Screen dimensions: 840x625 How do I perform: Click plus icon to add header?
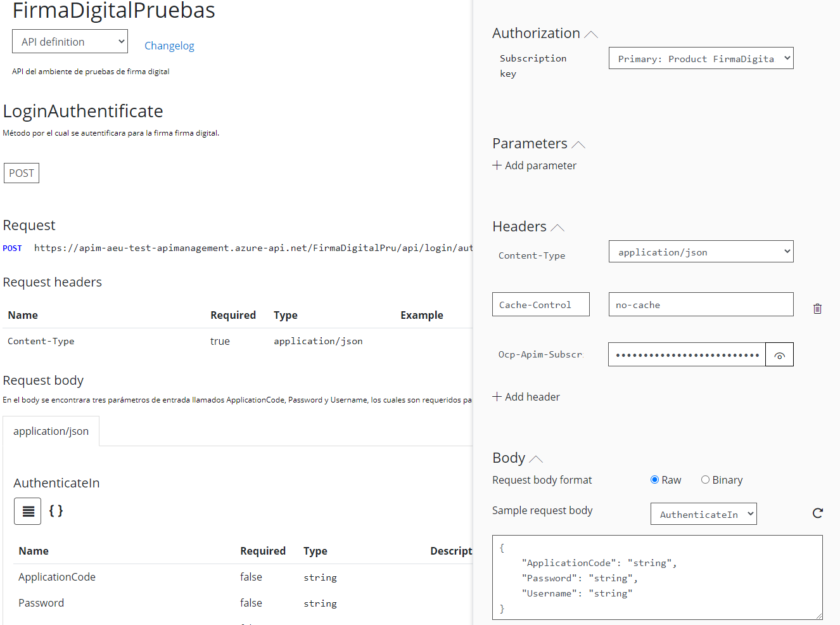(497, 397)
